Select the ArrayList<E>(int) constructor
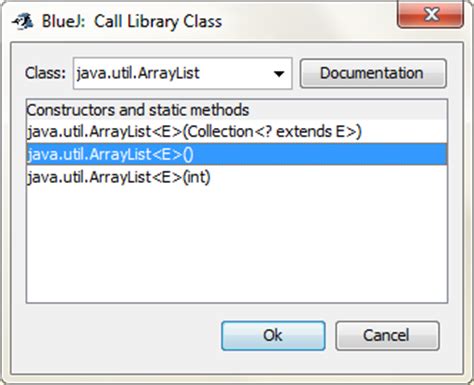Viewport: 474px width, 385px height. (x=237, y=177)
